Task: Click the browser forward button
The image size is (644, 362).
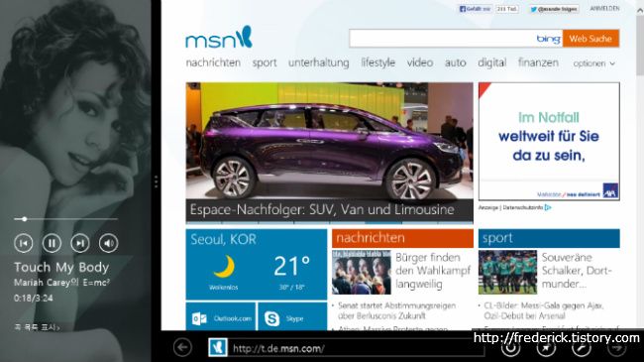Action: pos(617,348)
